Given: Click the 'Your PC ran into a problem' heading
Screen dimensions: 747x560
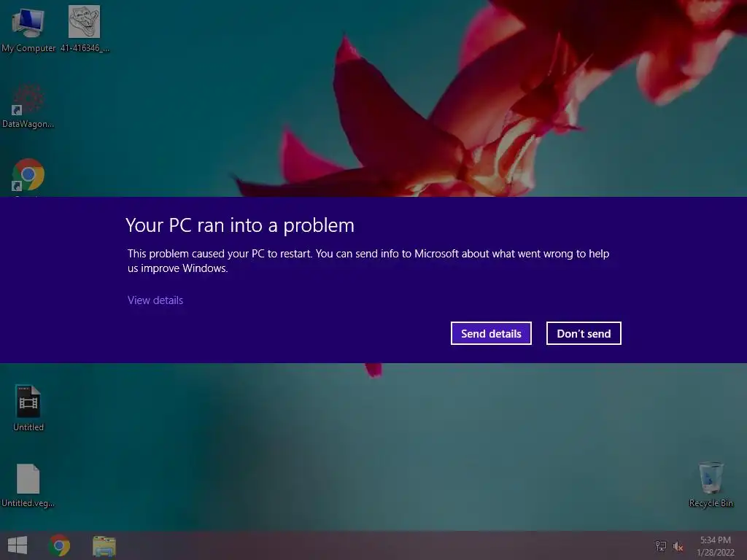Looking at the screenshot, I should (240, 225).
